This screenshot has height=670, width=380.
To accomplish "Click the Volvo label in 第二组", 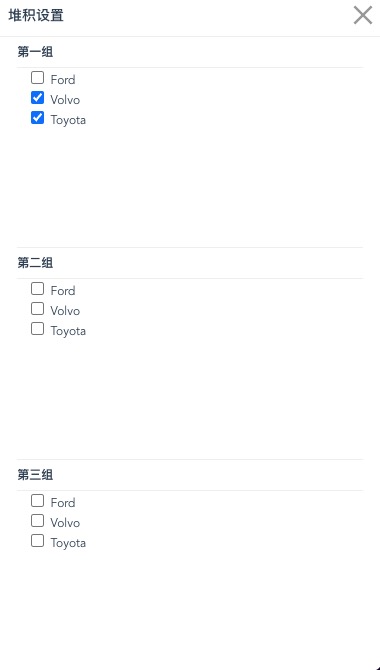I will (x=65, y=311).
